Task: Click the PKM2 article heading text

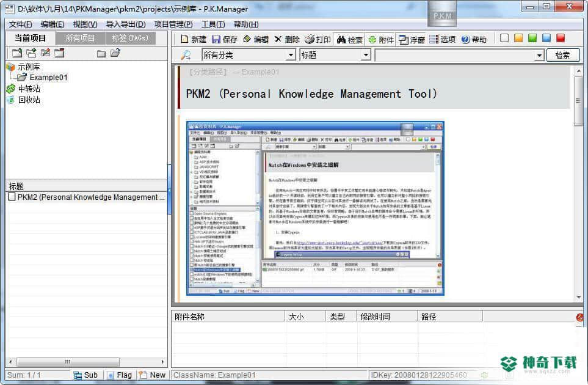Action: (x=311, y=94)
